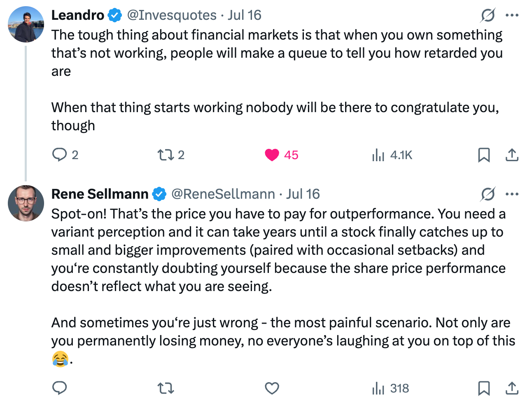This screenshot has height=404, width=532.
Task: Visit the @Invesquotes handle link
Action: [172, 15]
